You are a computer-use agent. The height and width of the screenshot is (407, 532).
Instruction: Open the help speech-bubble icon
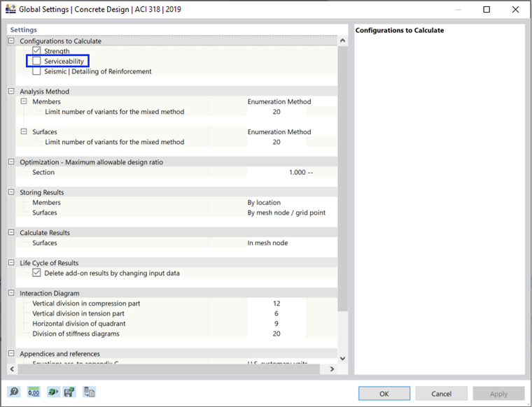coord(14,392)
